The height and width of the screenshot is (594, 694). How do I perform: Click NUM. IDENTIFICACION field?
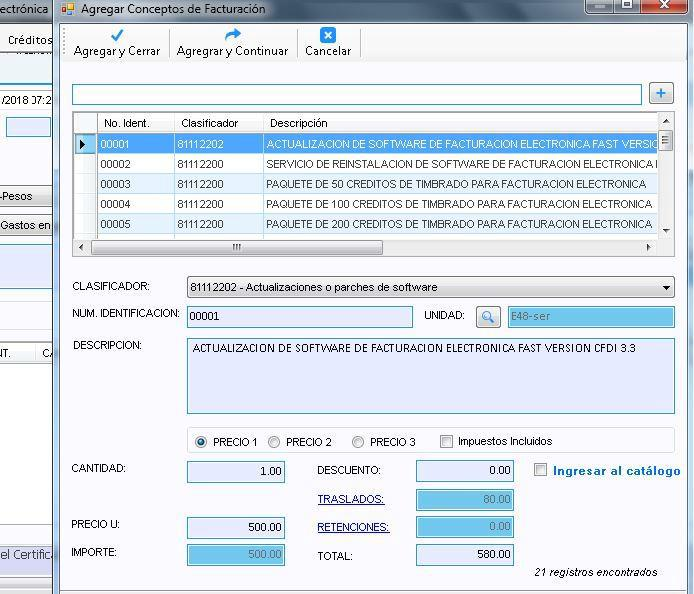tap(300, 317)
